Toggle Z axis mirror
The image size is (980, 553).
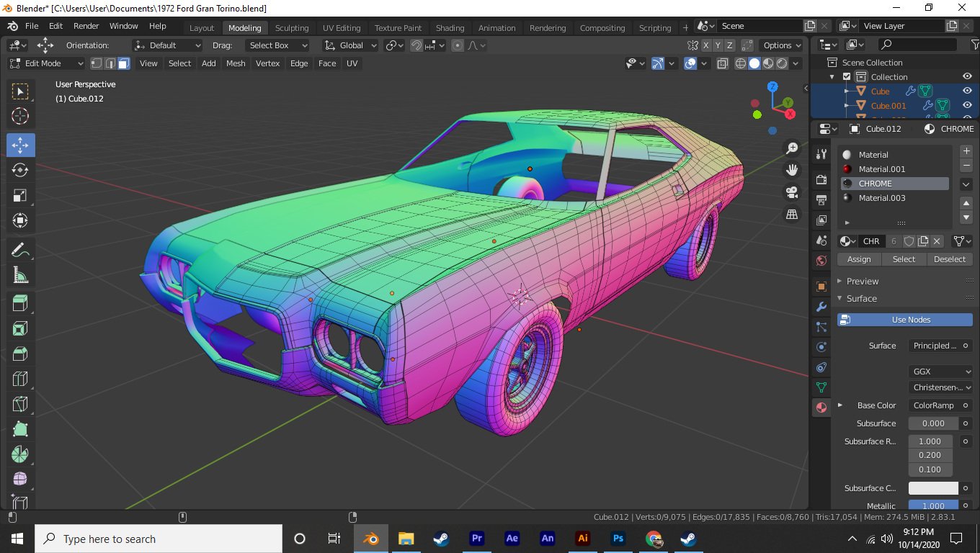tap(729, 45)
